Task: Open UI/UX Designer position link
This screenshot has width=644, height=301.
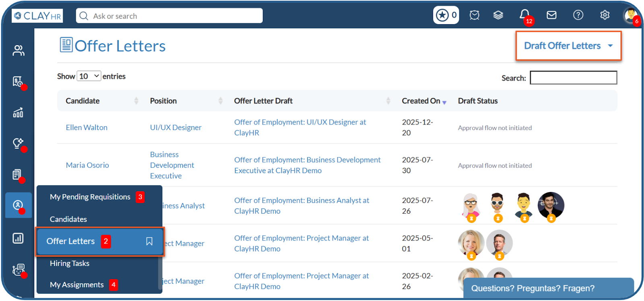Action: click(x=175, y=128)
